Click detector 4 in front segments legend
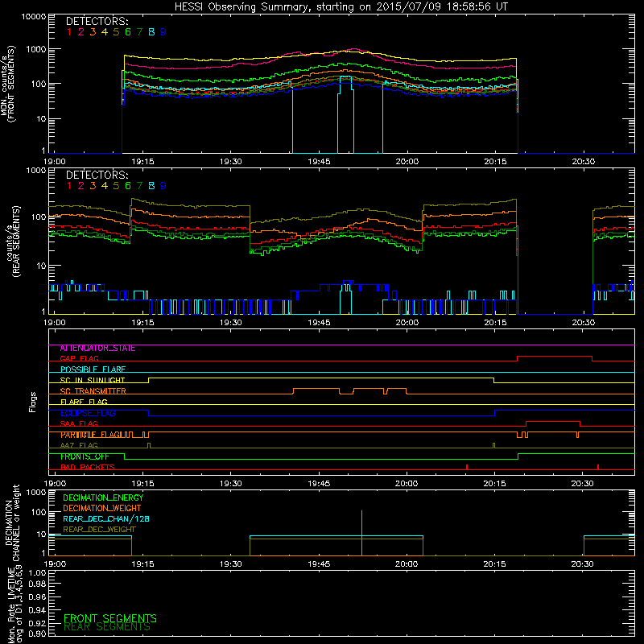This screenshot has height=644, width=644. (x=105, y=32)
